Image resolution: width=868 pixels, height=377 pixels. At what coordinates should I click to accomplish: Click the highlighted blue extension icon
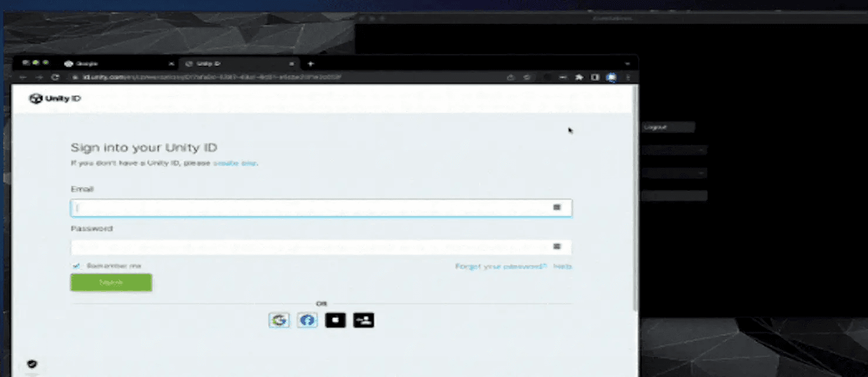pos(612,77)
